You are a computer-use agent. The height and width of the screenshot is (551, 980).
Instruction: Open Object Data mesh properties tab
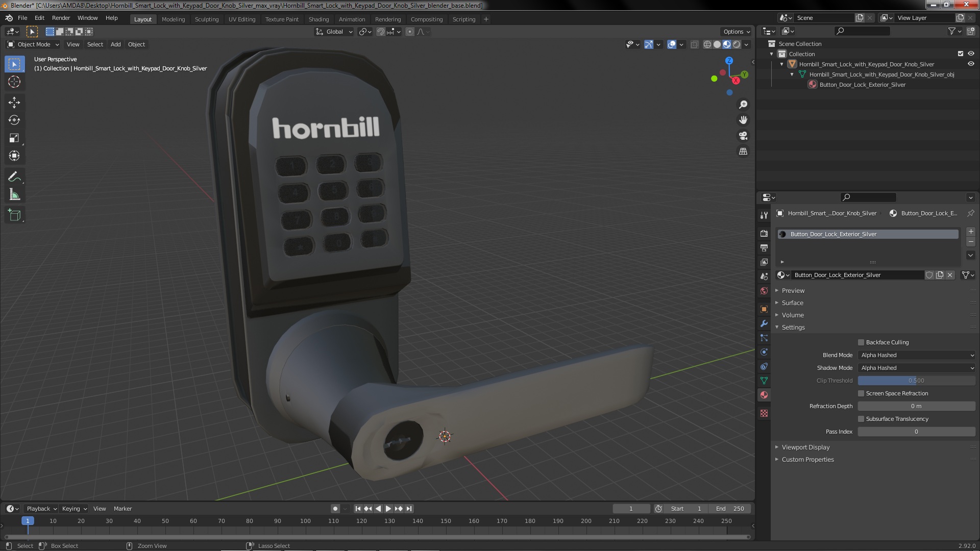pyautogui.click(x=764, y=381)
